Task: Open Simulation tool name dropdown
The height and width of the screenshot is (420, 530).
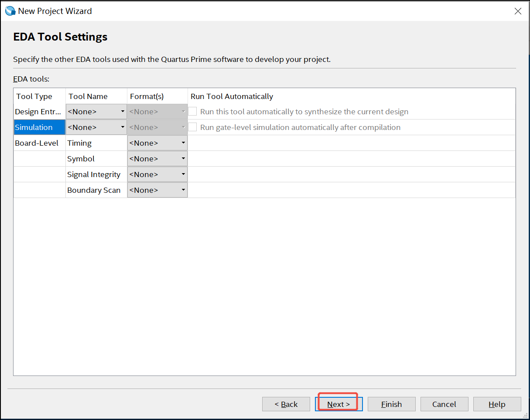Action: coord(96,127)
